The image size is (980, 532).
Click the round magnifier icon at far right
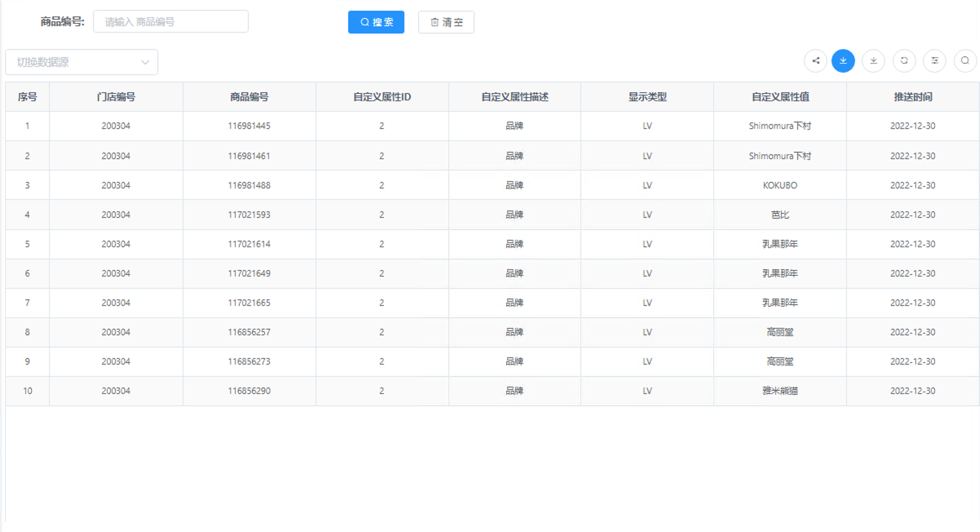click(x=965, y=61)
